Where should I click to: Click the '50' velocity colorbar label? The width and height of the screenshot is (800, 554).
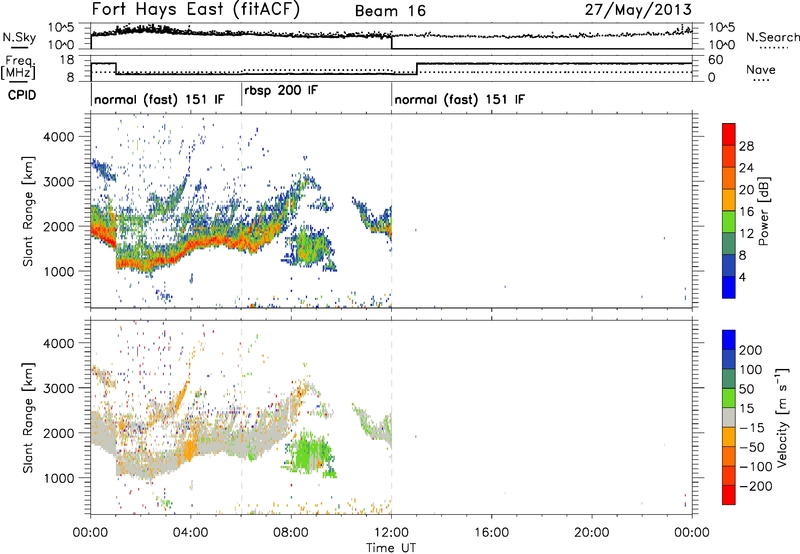pos(746,389)
